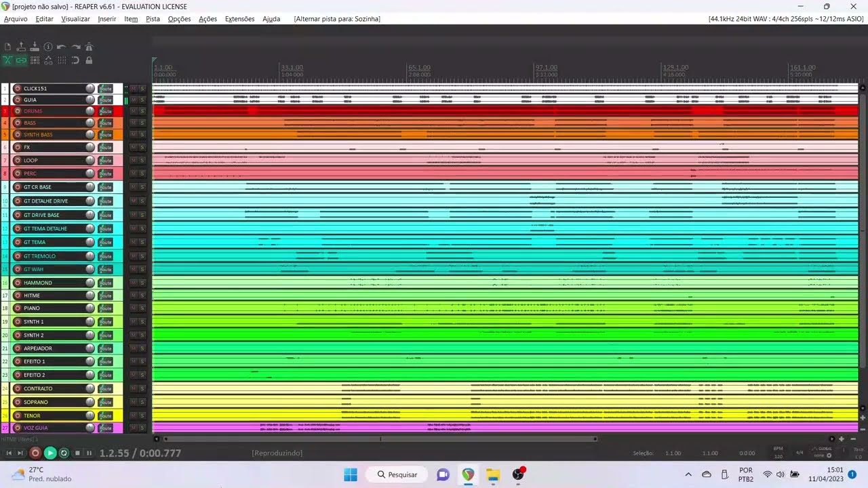Zoom in horizontally with plus button

[842, 439]
